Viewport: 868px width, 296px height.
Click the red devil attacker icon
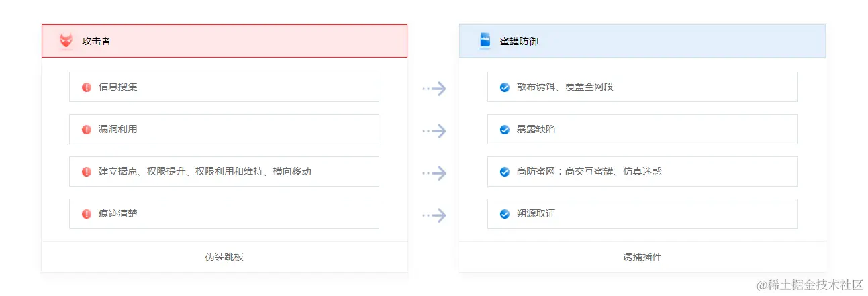tap(66, 41)
